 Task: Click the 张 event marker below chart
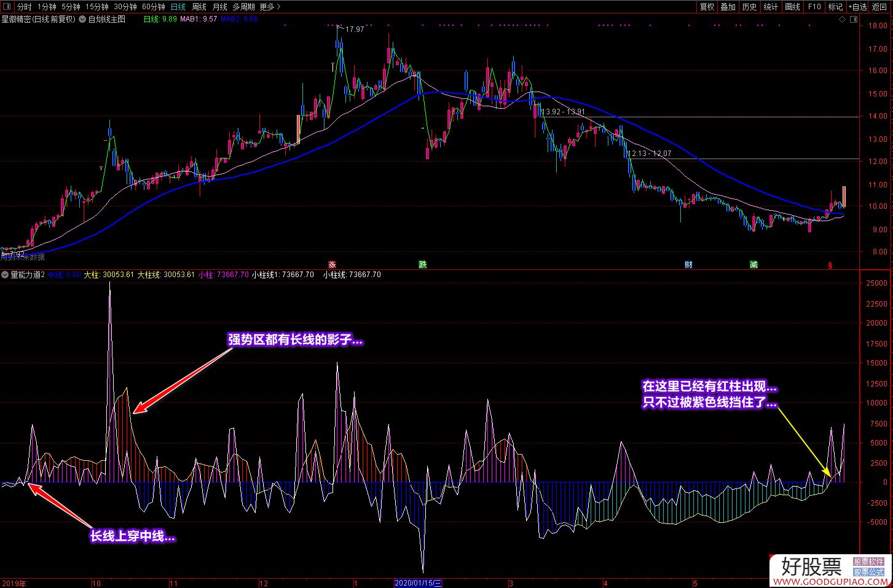[332, 265]
